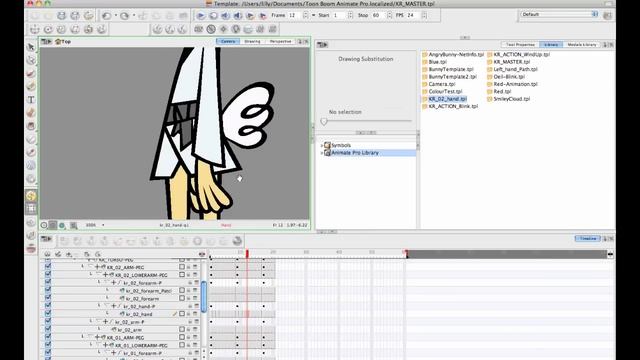This screenshot has width=640, height=360.
Task: Disable the kr_02_arm layer checkbox
Action: 48,329
